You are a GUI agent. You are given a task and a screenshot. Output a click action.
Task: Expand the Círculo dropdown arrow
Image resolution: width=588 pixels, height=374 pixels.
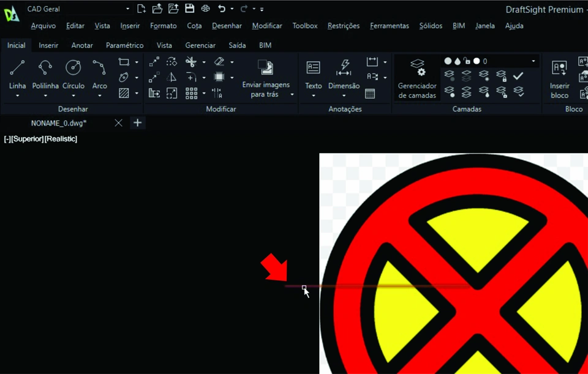pos(73,96)
